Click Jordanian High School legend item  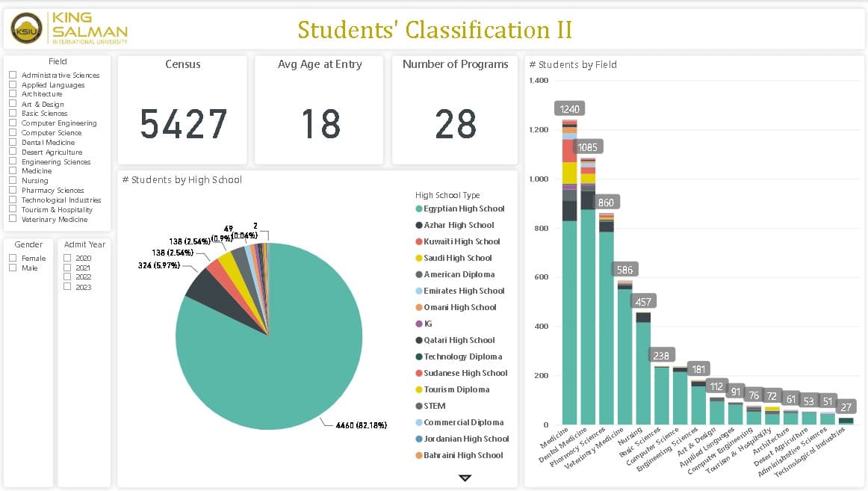click(x=463, y=439)
